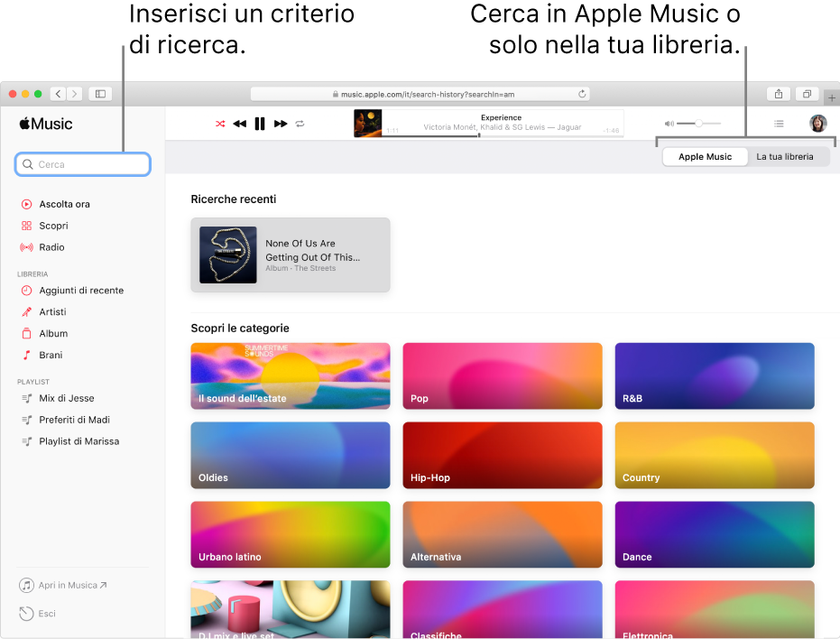Screen dimensions: 840x639
Task: Adjust the volume slider
Action: coord(698,123)
